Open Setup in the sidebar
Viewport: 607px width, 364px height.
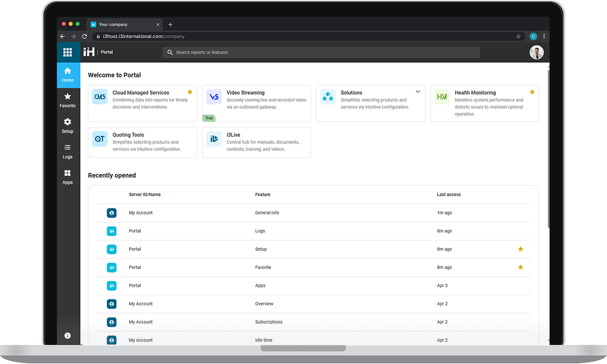[68, 126]
